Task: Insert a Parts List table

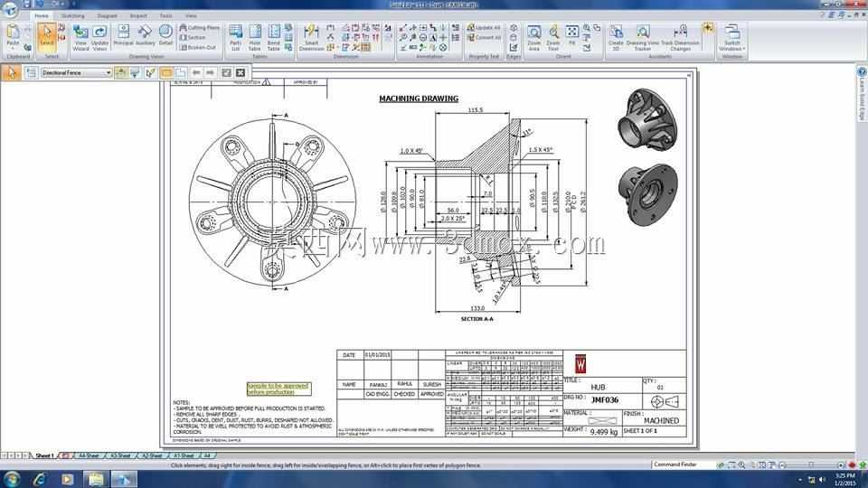Action: point(236,38)
